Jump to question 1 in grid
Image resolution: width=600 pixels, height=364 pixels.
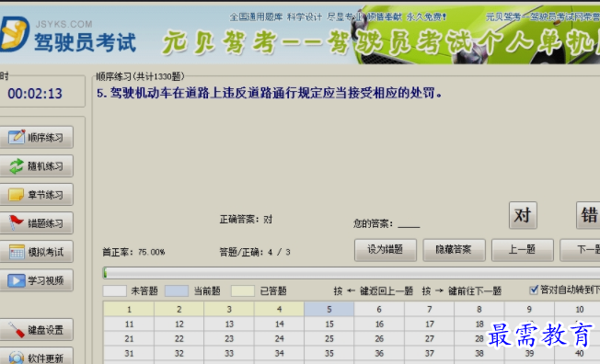coord(129,310)
